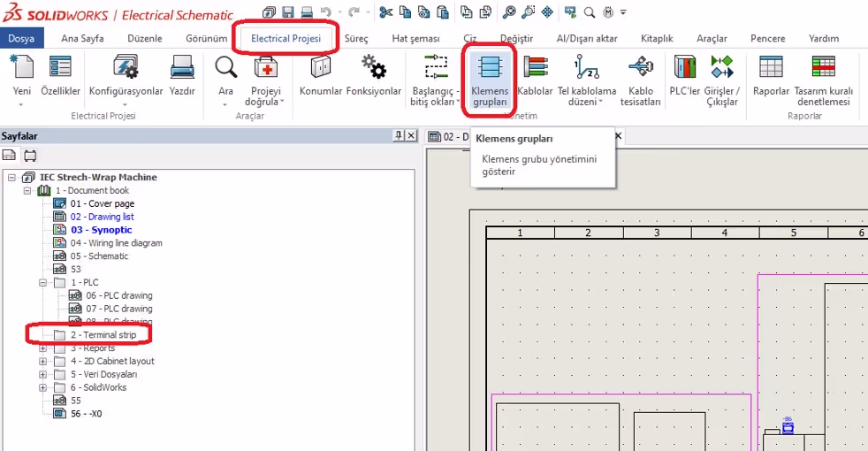
Task: Expand the 6 - SolidWorks folder
Action: 42,388
